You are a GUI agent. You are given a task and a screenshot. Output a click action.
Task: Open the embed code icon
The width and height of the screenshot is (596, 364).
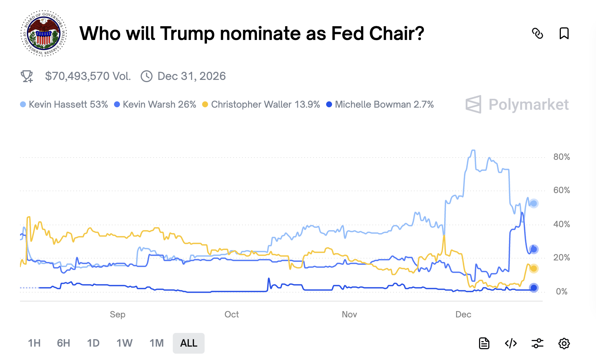[511, 343]
